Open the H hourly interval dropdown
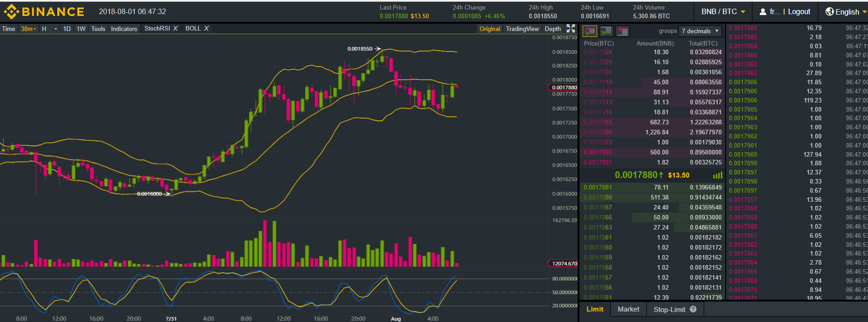Viewport: 868px width, 322px height. (x=50, y=29)
